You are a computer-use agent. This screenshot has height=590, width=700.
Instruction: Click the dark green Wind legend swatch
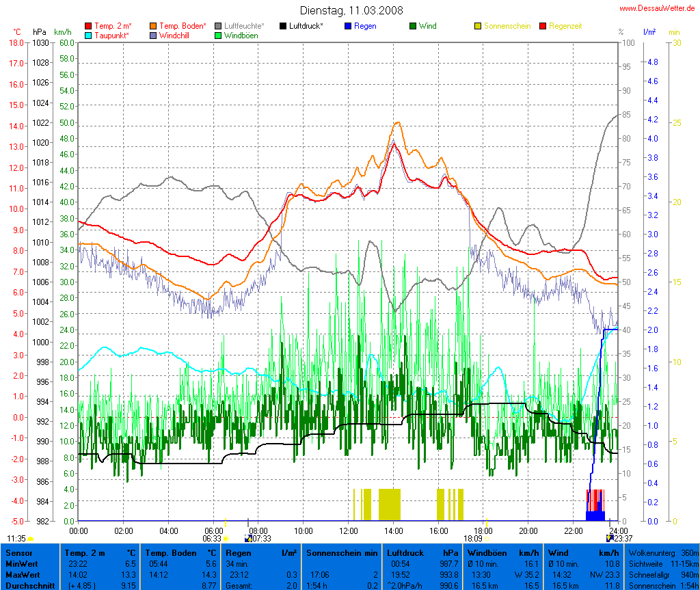(413, 26)
